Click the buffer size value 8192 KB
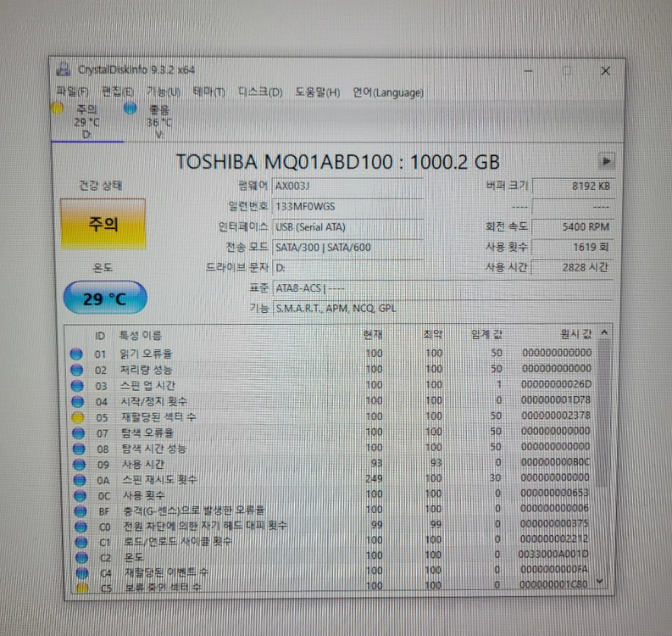 click(x=573, y=186)
